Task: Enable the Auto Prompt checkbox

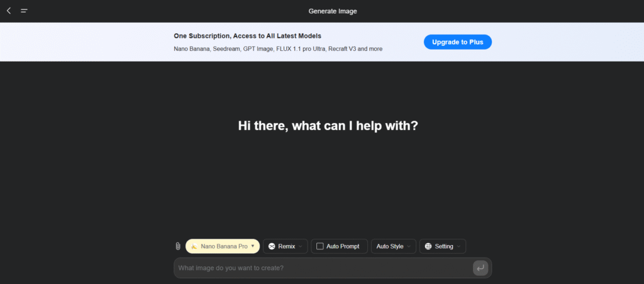Action: 319,246
